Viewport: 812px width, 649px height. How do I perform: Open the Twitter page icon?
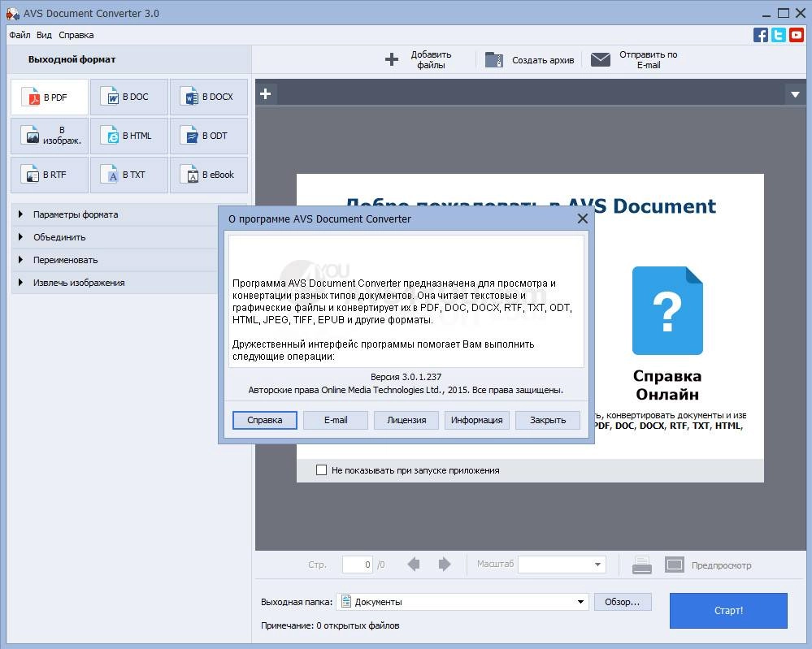(779, 35)
